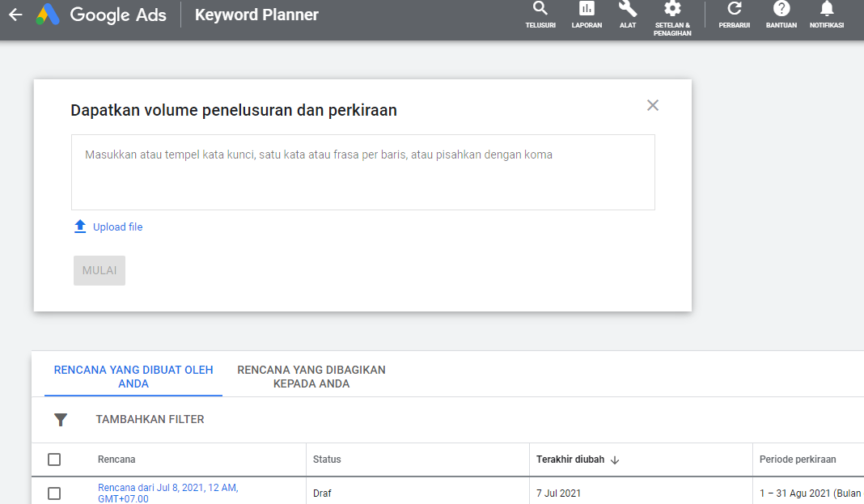Image resolution: width=864 pixels, height=504 pixels.
Task: Click the 1 – 31 Agu 2021 period cell
Action: pos(811,493)
